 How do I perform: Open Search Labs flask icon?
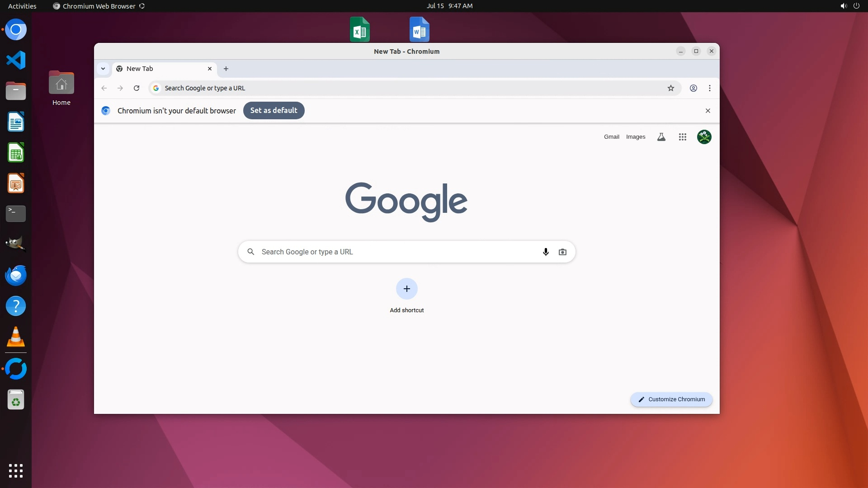coord(661,137)
